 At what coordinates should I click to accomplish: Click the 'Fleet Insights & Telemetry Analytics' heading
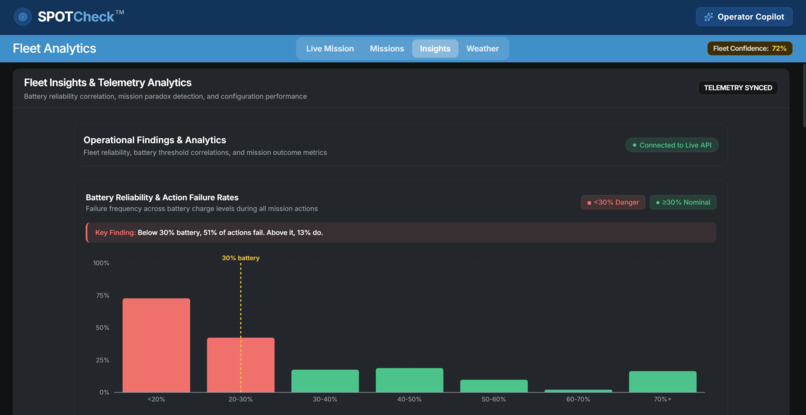108,82
